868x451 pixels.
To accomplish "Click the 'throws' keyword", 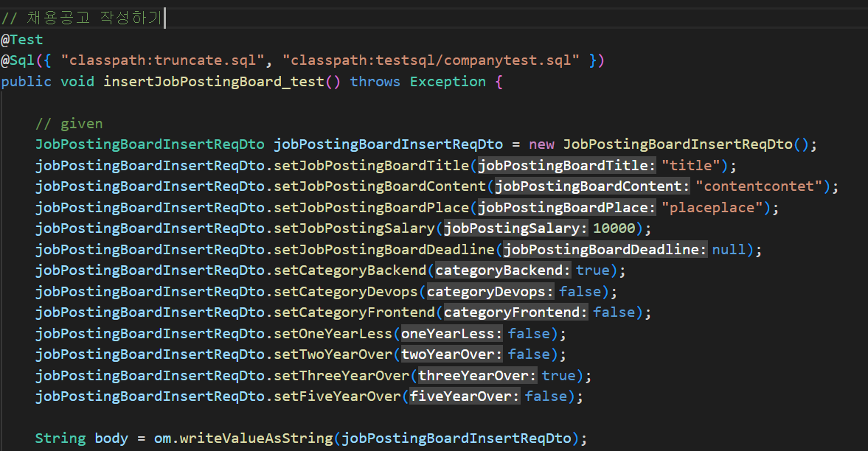I will pos(375,82).
